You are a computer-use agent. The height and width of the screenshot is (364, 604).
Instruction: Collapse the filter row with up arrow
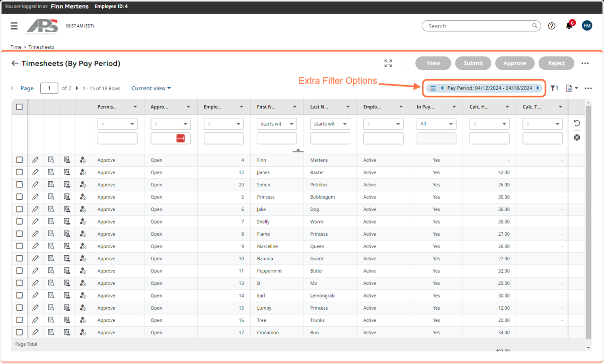coord(298,150)
